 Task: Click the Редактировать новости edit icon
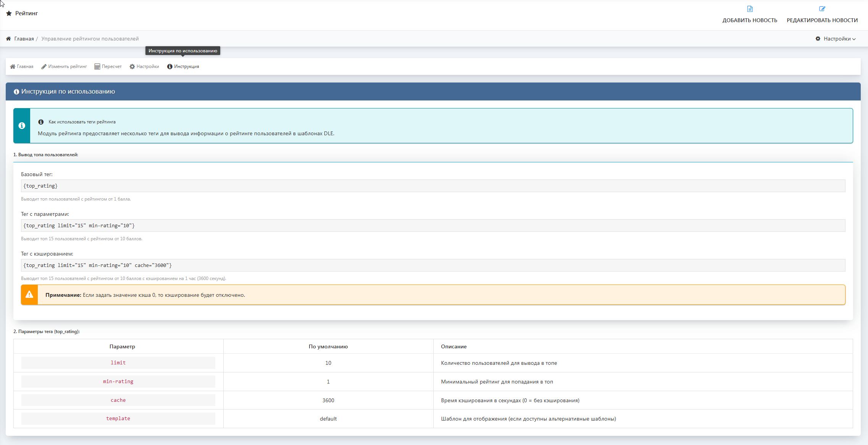tap(822, 9)
